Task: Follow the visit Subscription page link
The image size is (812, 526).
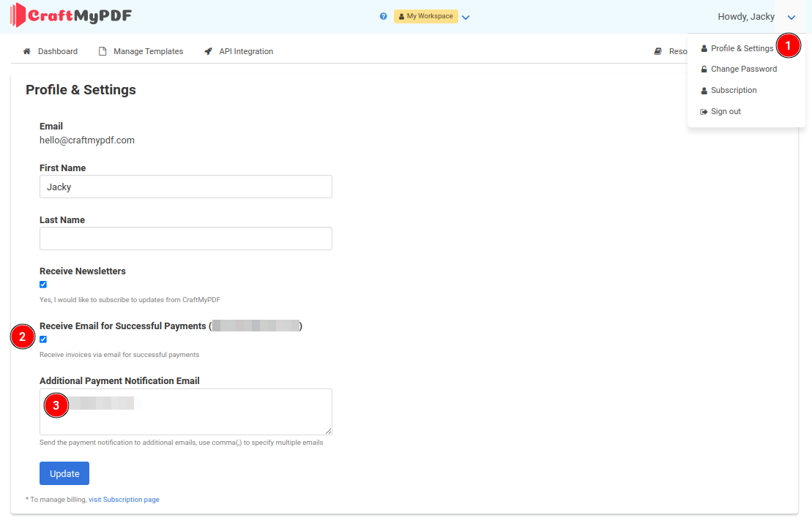Action: tap(124, 500)
